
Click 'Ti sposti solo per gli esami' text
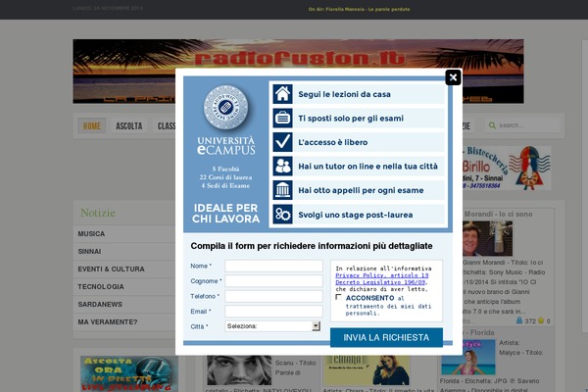(x=351, y=119)
